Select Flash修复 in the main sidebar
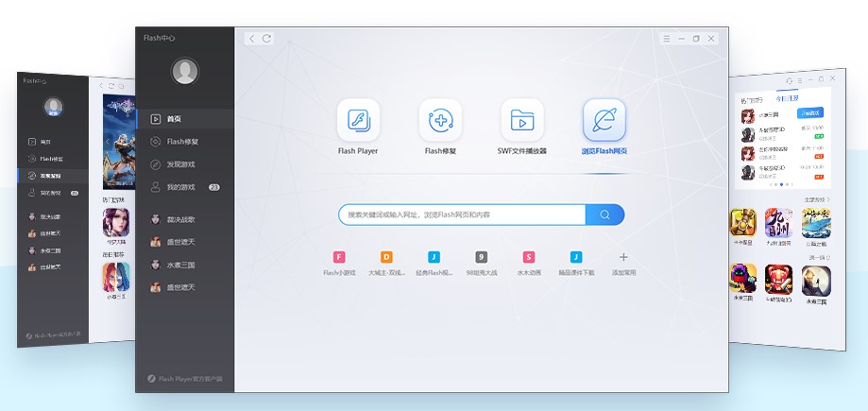This screenshot has width=868, height=411. tap(182, 142)
